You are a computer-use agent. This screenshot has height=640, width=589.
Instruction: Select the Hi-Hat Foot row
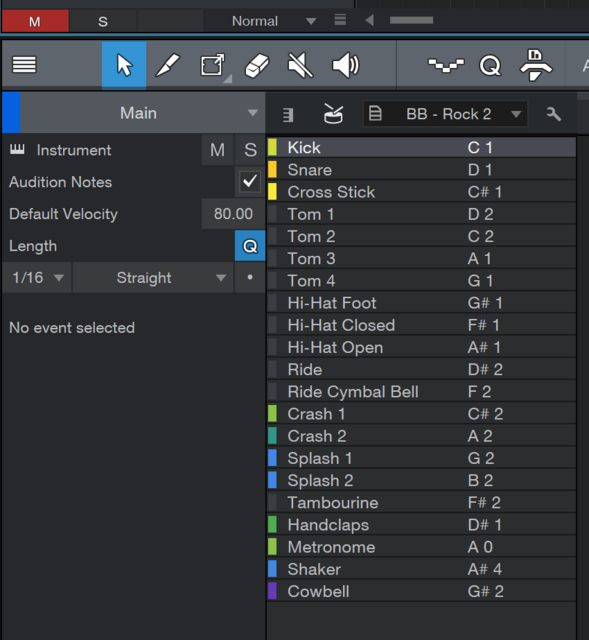(421, 303)
